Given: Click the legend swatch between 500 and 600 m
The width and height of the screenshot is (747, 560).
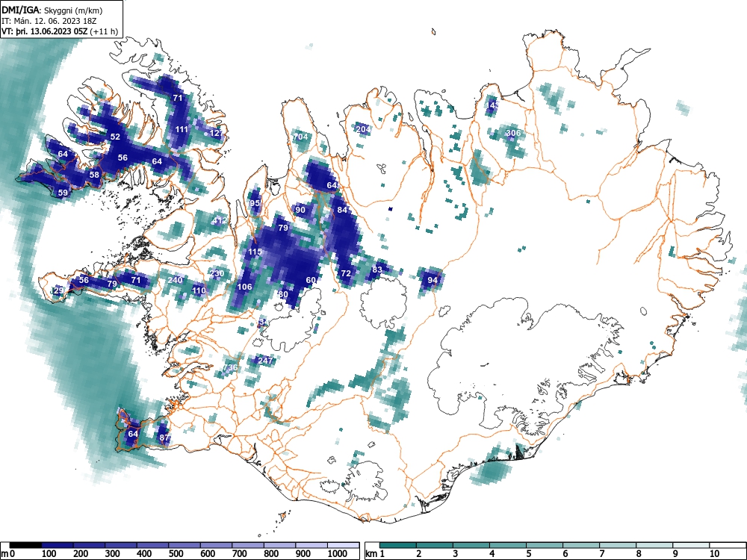Looking at the screenshot, I should point(185,546).
